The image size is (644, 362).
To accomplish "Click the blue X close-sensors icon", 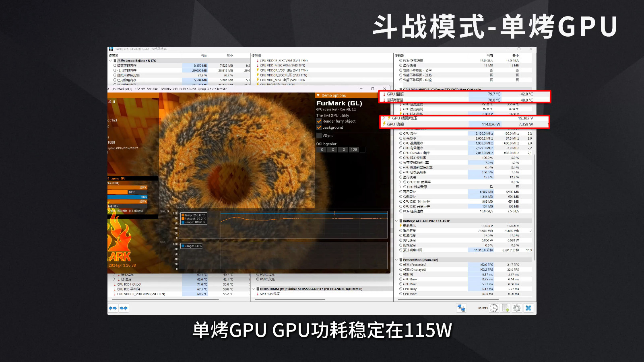I will click(x=528, y=308).
